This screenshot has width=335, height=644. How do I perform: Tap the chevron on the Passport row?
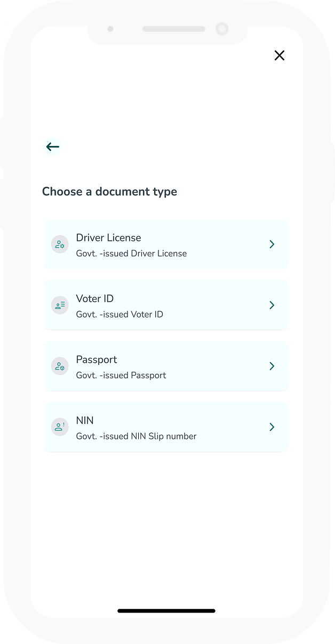272,366
